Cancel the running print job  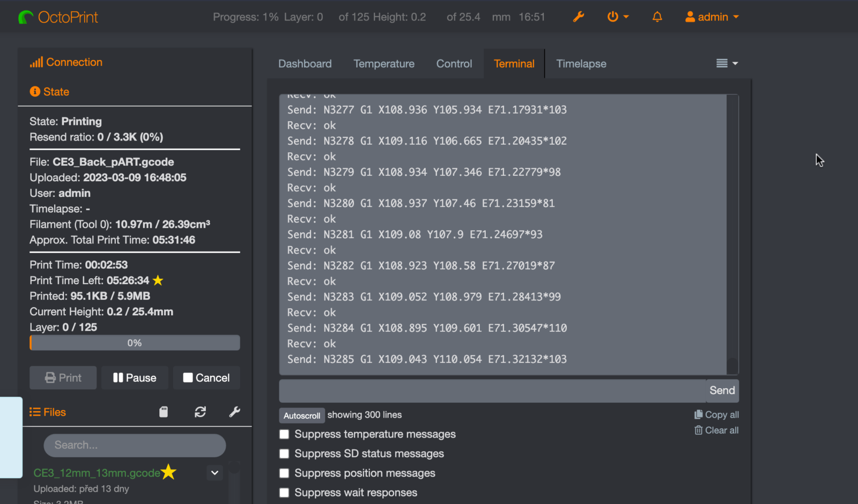coord(206,378)
